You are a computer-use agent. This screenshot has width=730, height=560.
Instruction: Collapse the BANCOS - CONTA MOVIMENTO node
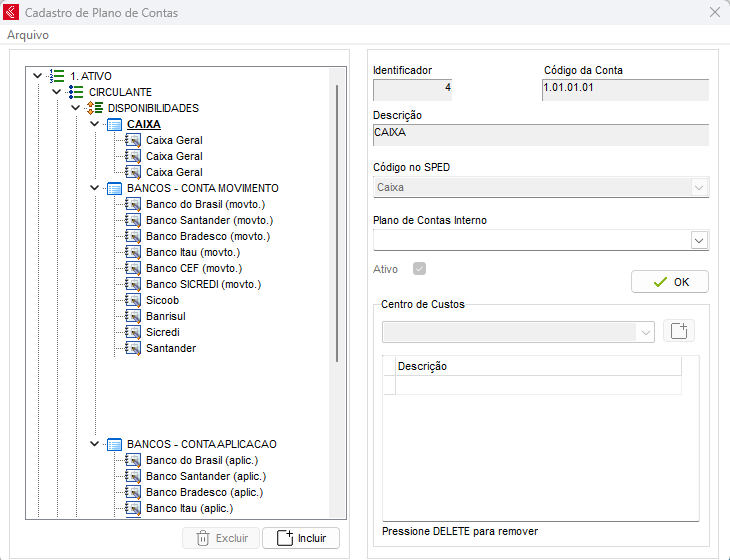coord(95,188)
